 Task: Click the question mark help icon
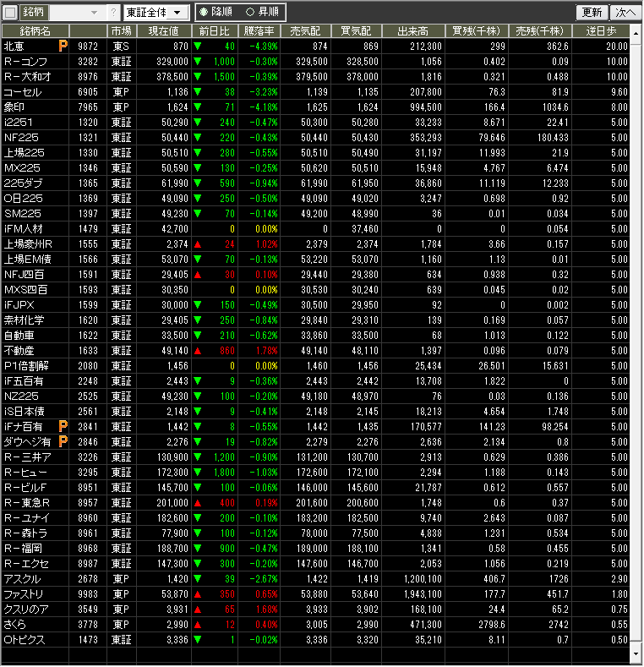coord(114,13)
